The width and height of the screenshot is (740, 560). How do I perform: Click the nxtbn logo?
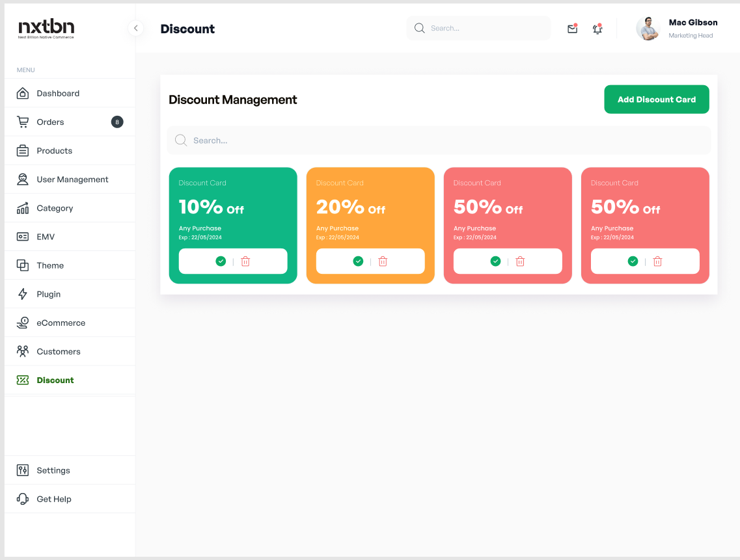click(46, 28)
